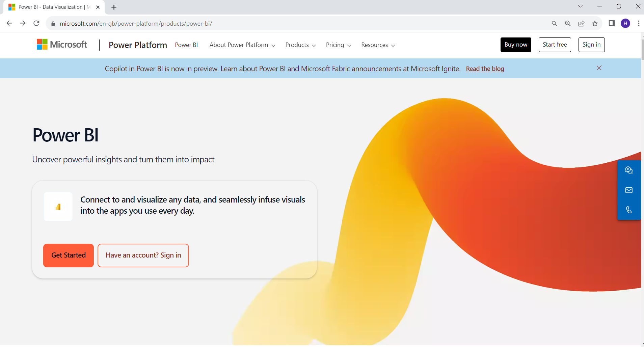Click the Start free button

click(555, 45)
